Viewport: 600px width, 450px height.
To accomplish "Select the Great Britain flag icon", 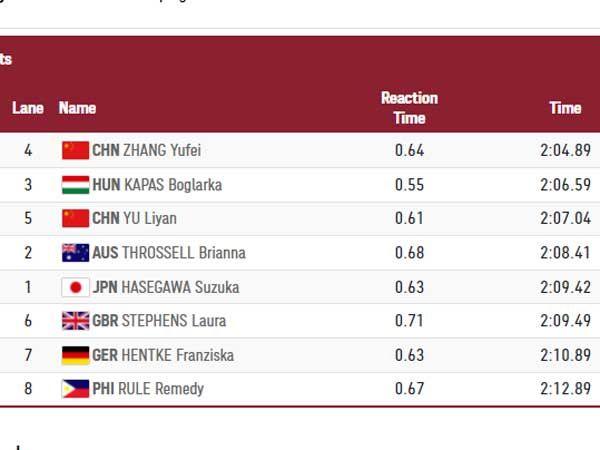I will (75, 321).
